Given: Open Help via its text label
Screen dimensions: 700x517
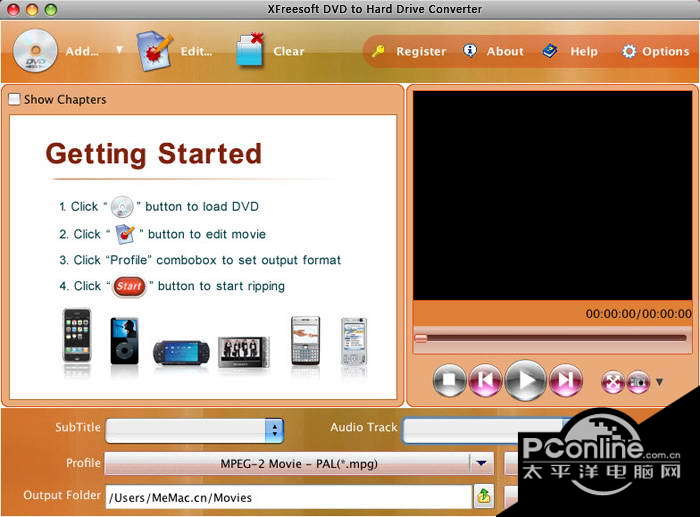Looking at the screenshot, I should tap(583, 52).
